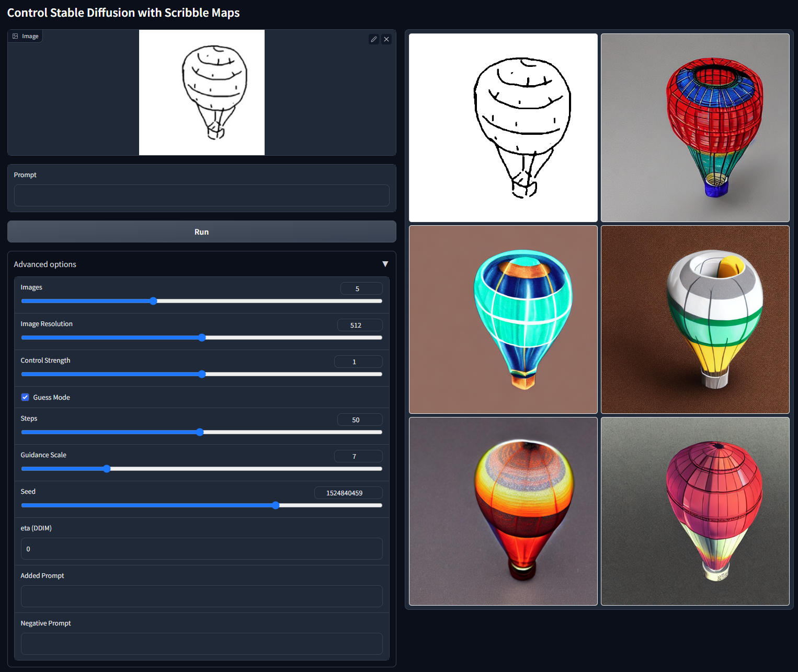Set the Image Resolution slider
This screenshot has width=798, height=672.
[201, 338]
